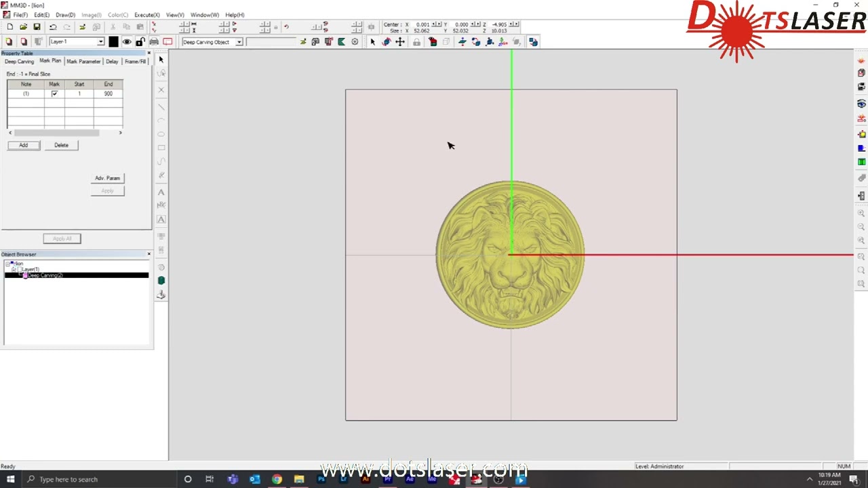Click the Windows Start button
This screenshot has width=868, height=488.
click(x=10, y=479)
